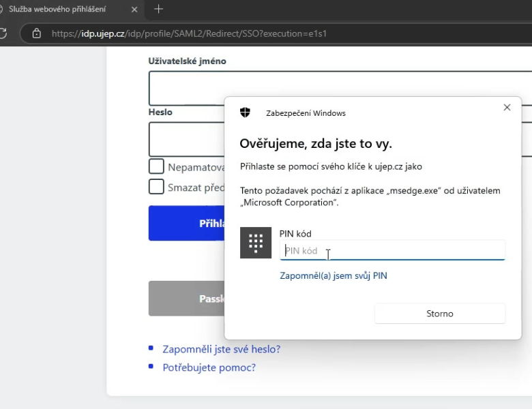Click the blue Přihlásit button
The image size is (532, 409).
(186, 223)
